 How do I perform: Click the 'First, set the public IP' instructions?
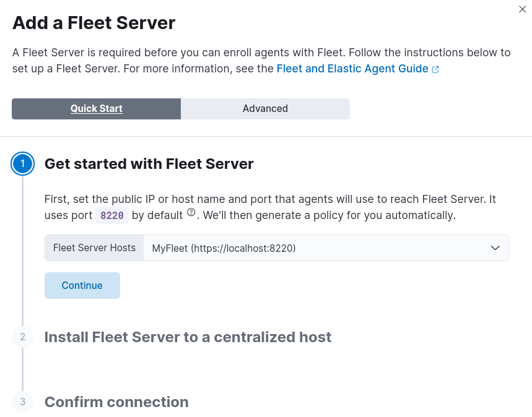[x=270, y=207]
